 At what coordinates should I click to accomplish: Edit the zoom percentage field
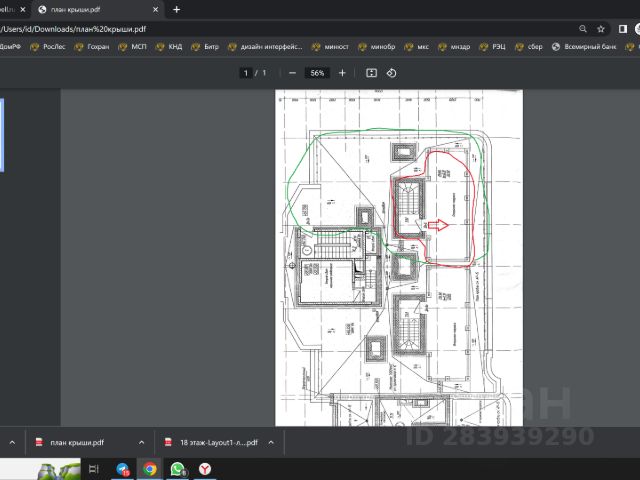[318, 73]
